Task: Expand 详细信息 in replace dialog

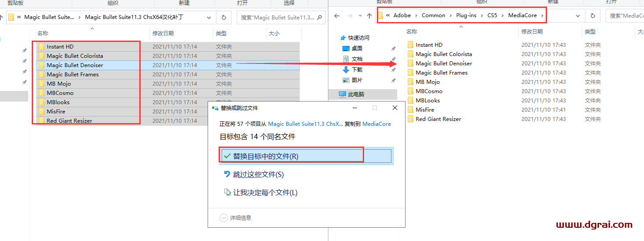Action: (x=236, y=218)
